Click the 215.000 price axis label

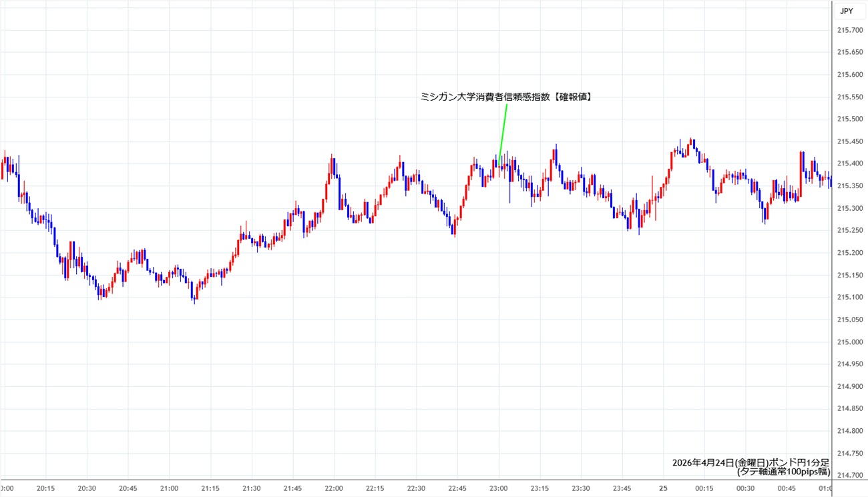[850, 342]
